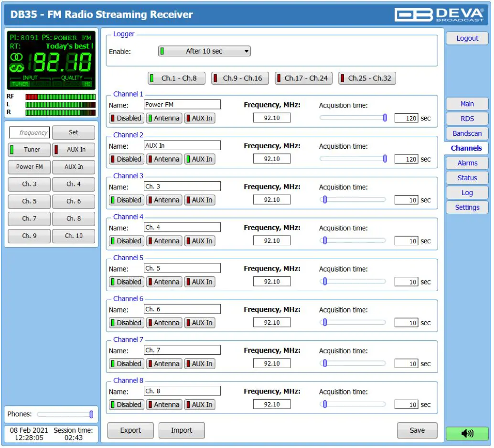Export the channel configuration
494x448 pixels.
pos(130,430)
